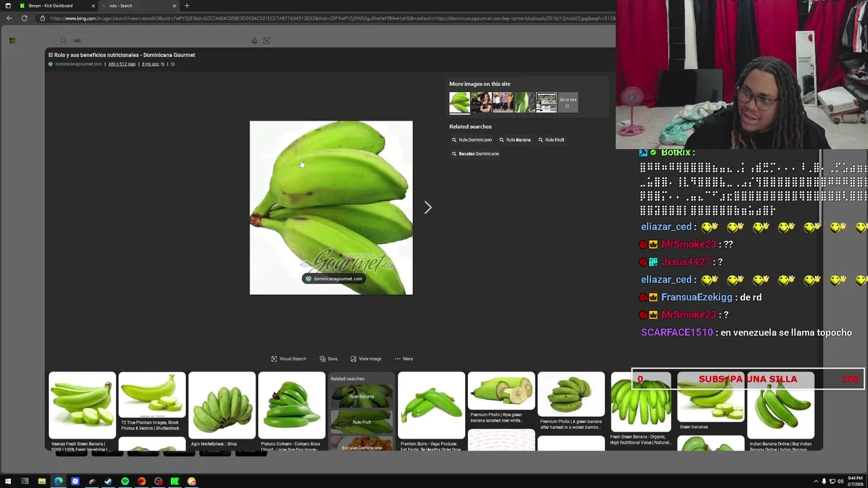Click SCARFACE1510 username in chat

coord(677,333)
